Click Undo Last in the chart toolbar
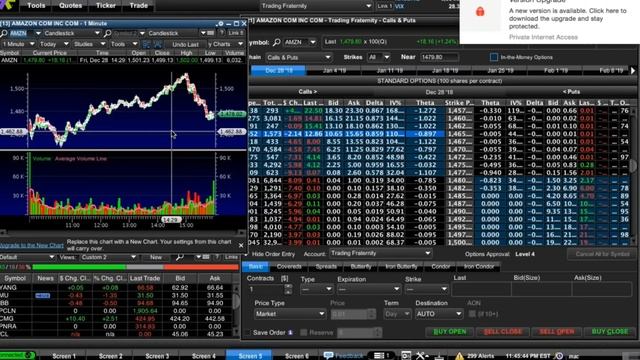Image resolution: width=640 pixels, height=360 pixels. point(185,44)
